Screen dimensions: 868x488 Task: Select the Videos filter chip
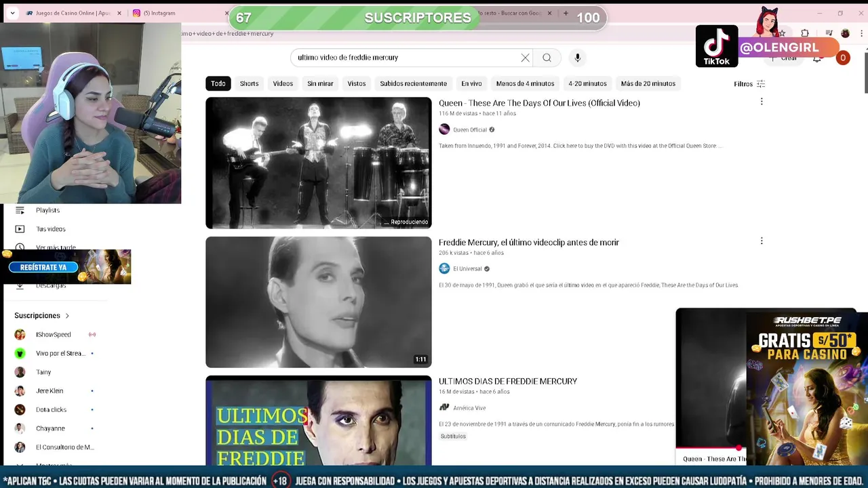283,83
